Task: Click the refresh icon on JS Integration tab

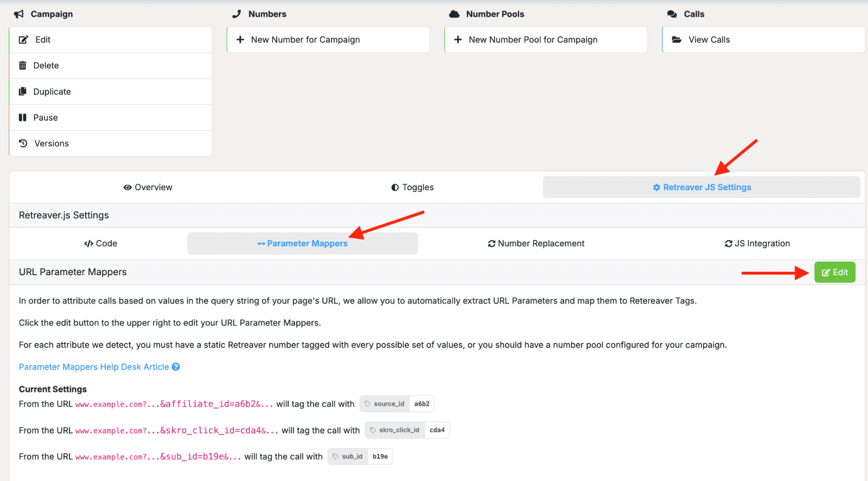Action: pos(729,243)
